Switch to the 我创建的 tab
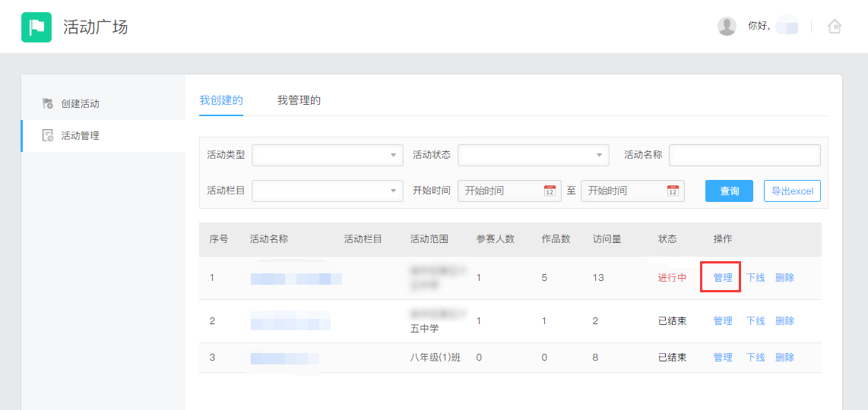This screenshot has height=410, width=868. pos(221,100)
